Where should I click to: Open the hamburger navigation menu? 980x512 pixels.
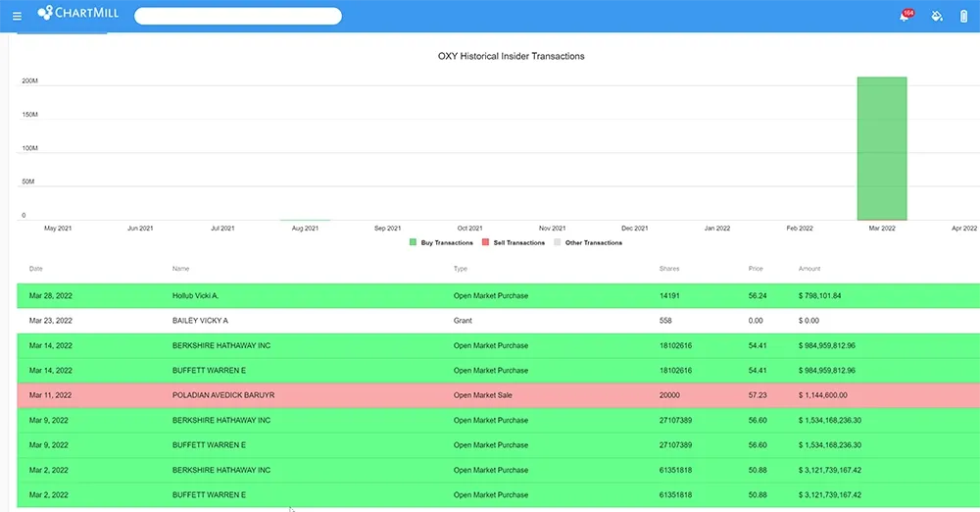click(17, 17)
